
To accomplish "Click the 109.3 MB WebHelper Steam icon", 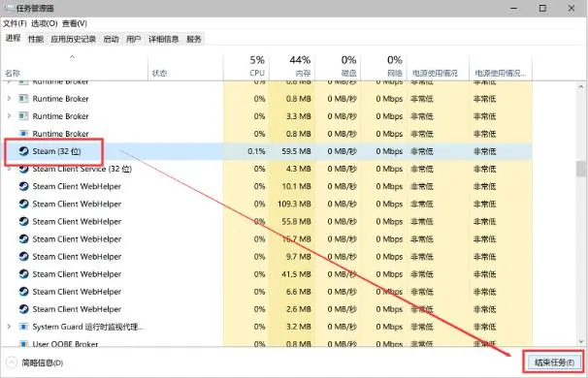I will click(x=23, y=204).
